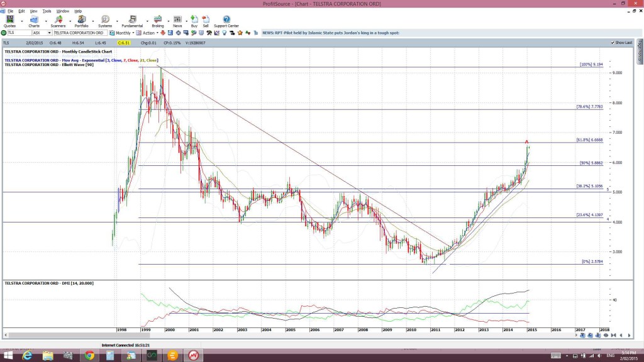The width and height of the screenshot is (644, 362).
Task: Open the Tools menu
Action: coord(47,11)
